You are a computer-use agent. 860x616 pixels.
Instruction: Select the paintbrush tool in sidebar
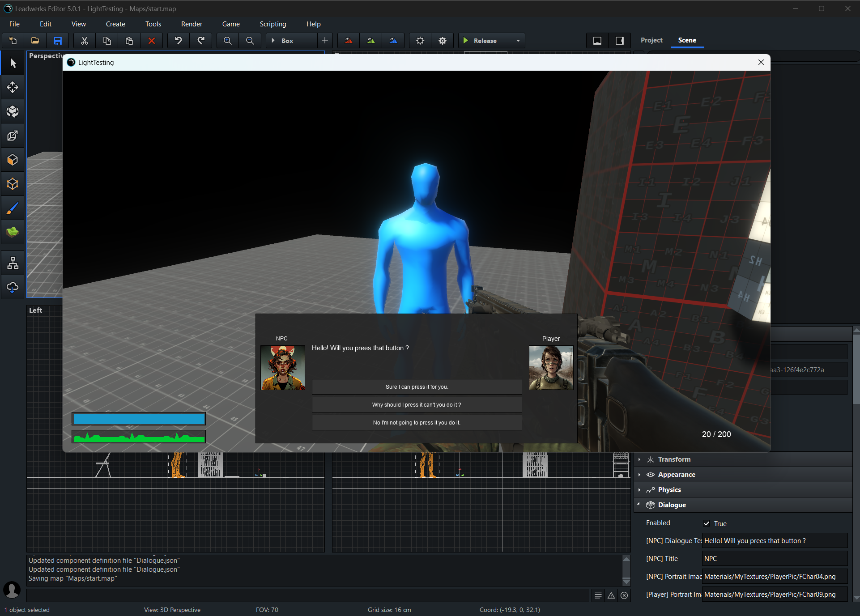tap(13, 208)
